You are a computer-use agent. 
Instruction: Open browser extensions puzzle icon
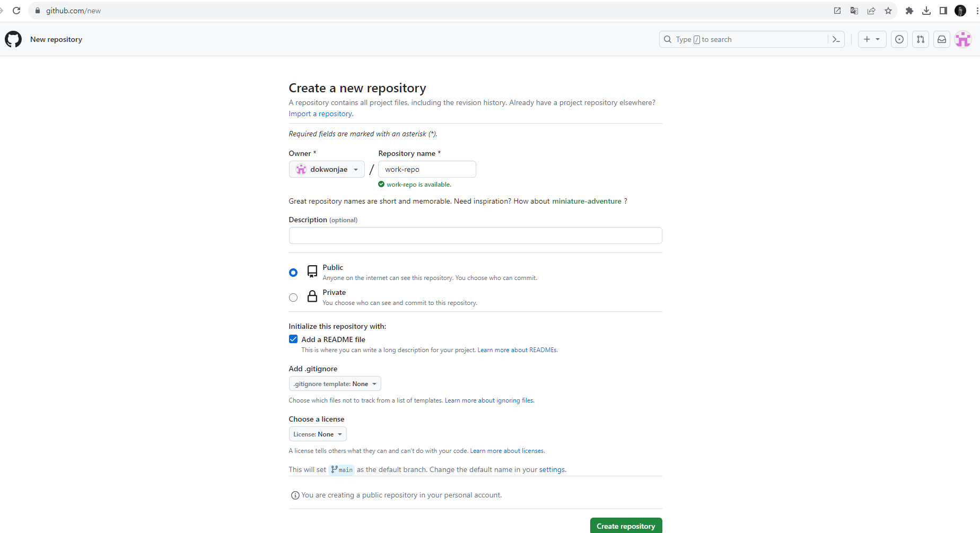tap(909, 11)
